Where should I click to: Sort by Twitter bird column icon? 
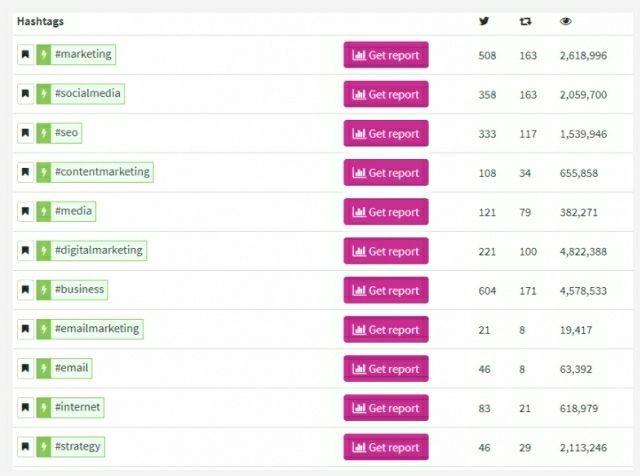coord(484,21)
